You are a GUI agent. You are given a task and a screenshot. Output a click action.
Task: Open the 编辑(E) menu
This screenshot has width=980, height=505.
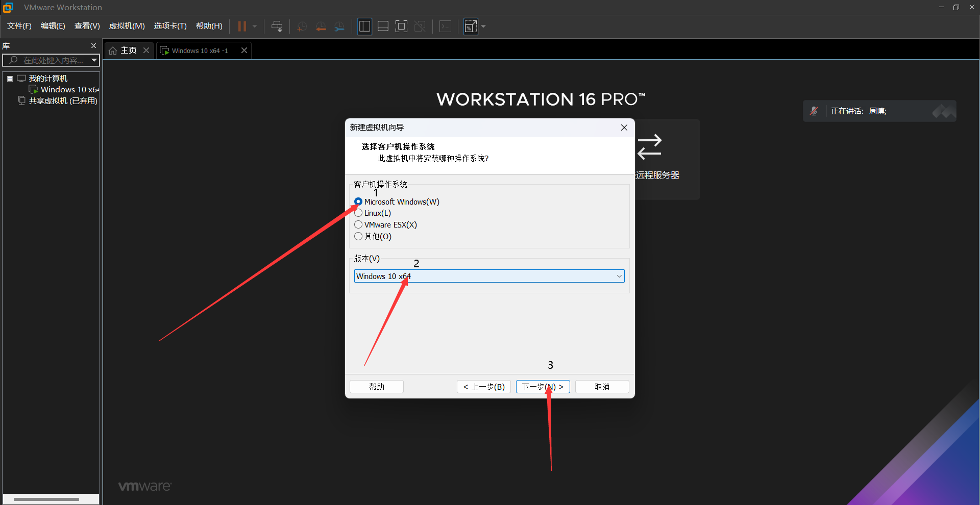(53, 26)
